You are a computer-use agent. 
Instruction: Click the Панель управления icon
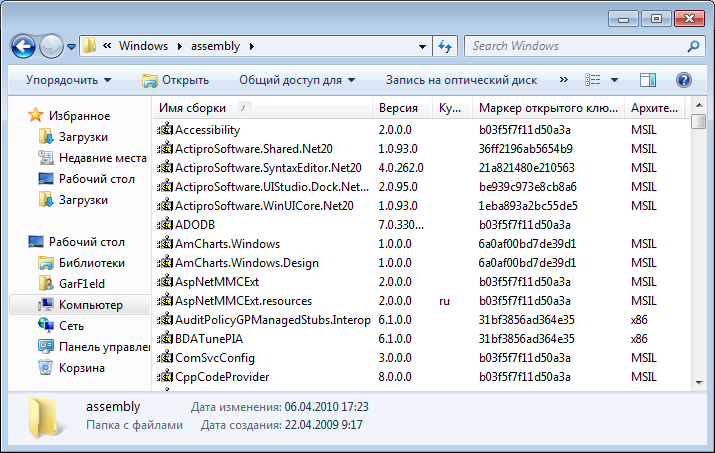(46, 347)
